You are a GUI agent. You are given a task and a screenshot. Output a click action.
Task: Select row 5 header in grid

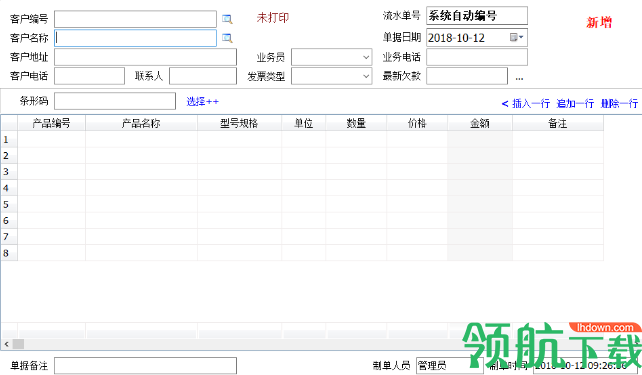pyautogui.click(x=9, y=204)
